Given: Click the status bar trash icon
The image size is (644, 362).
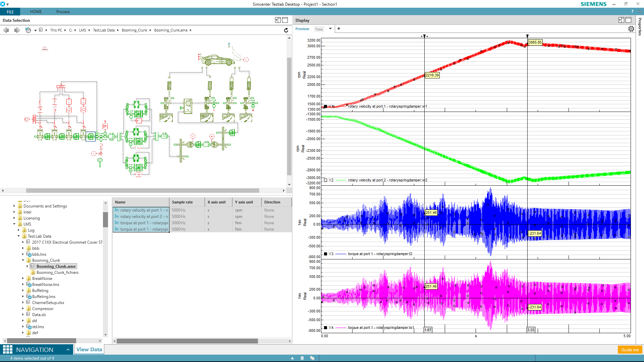Looking at the screenshot, I should (x=302, y=358).
